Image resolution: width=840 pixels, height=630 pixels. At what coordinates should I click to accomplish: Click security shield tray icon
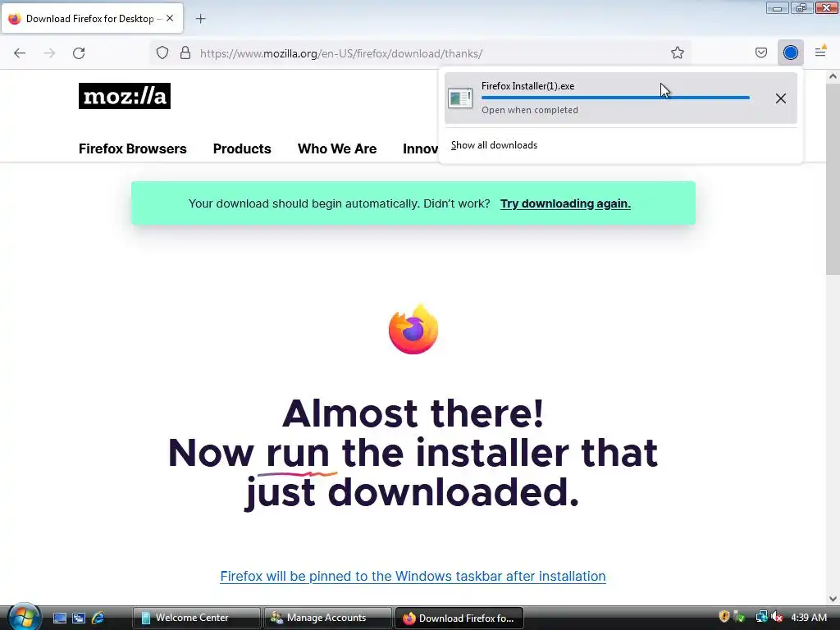click(x=724, y=617)
